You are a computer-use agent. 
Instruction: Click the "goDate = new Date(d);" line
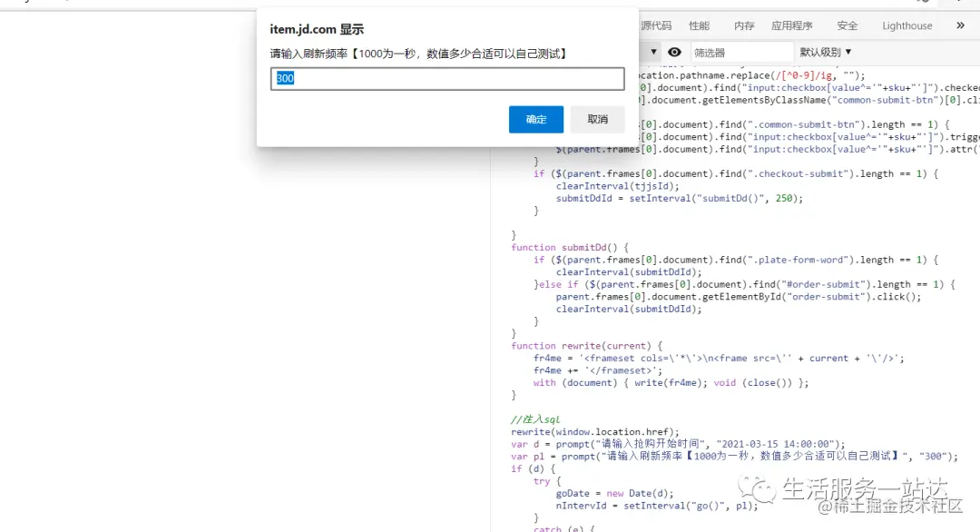pyautogui.click(x=614, y=493)
